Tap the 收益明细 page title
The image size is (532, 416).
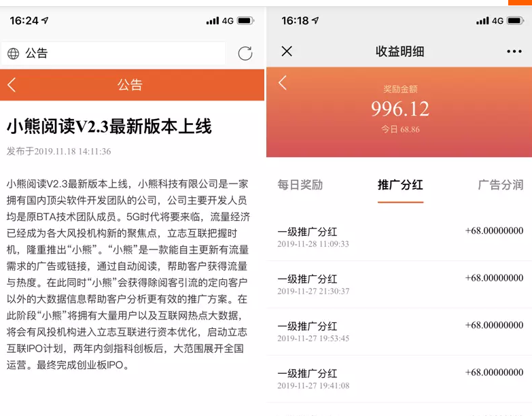click(x=400, y=52)
